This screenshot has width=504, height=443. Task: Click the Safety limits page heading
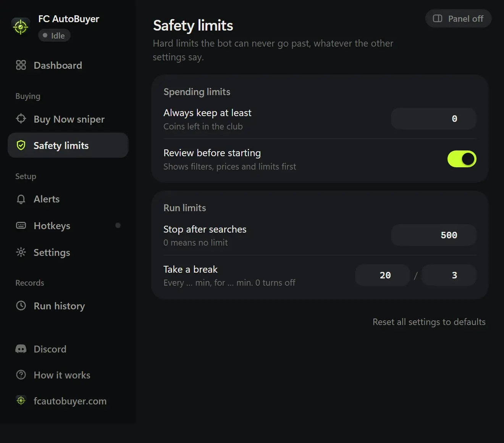193,26
